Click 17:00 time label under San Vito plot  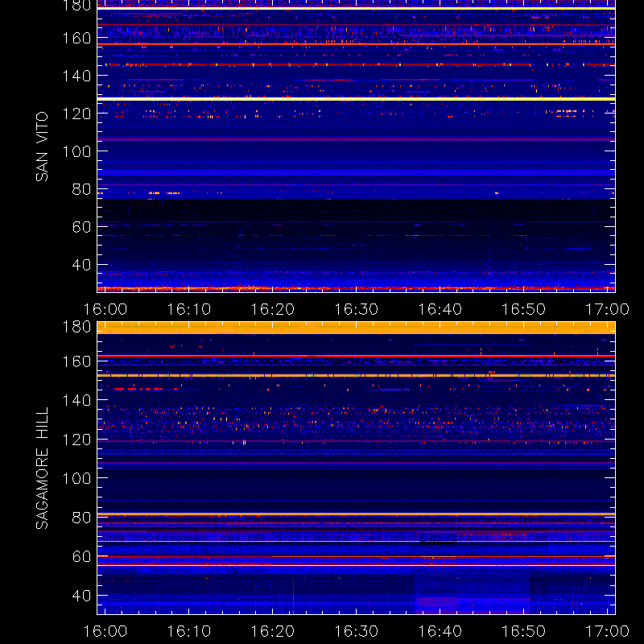(607, 309)
